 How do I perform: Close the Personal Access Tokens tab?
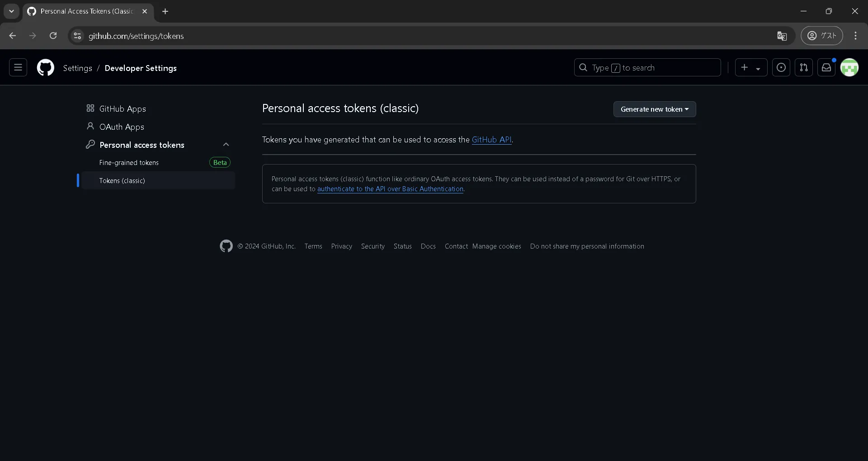pos(145,11)
